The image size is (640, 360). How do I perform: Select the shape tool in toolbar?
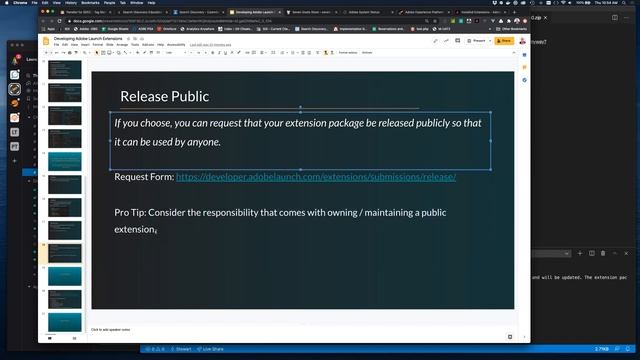[x=119, y=53]
